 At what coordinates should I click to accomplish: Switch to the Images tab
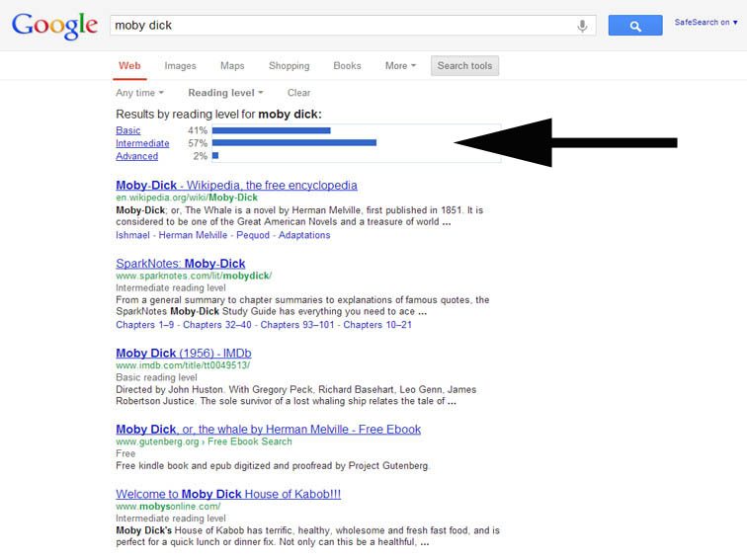pyautogui.click(x=180, y=66)
